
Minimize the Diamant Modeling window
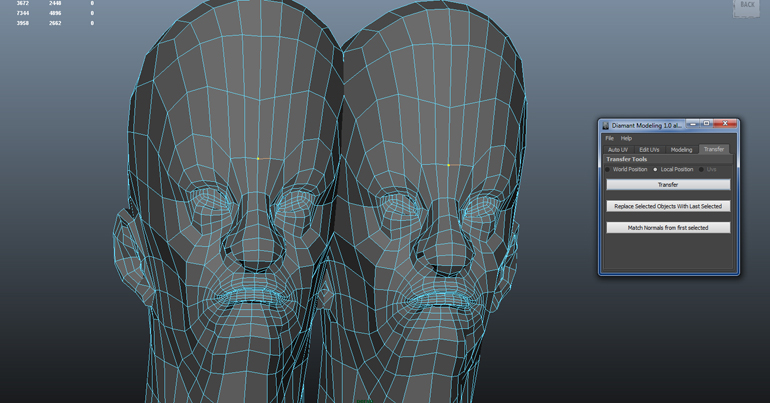click(693, 124)
